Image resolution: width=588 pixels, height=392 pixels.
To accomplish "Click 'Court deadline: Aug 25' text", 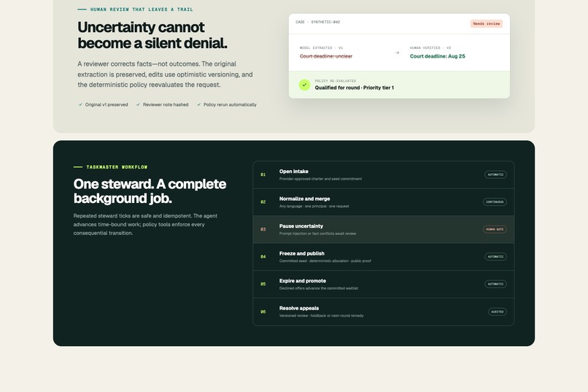I will (x=437, y=56).
